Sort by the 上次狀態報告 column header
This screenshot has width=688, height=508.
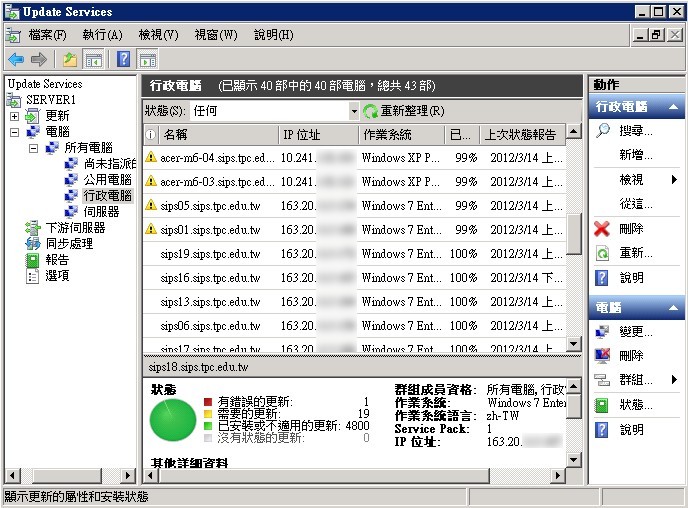523,135
